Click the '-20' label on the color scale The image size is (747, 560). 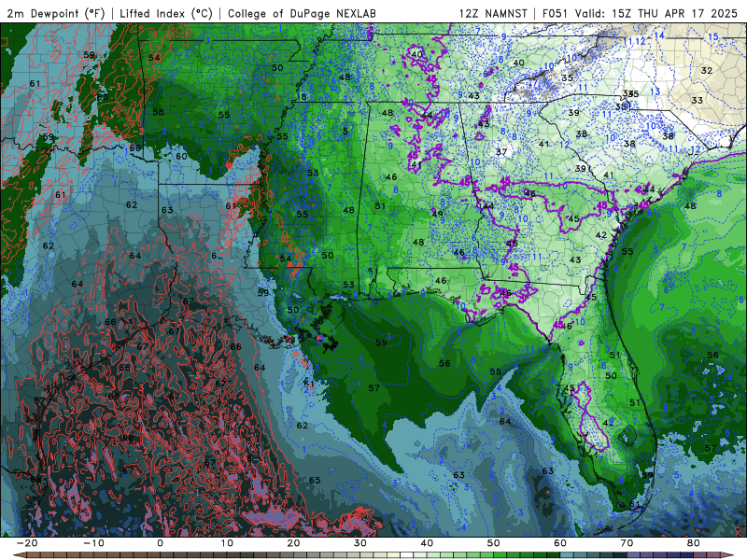pyautogui.click(x=27, y=543)
